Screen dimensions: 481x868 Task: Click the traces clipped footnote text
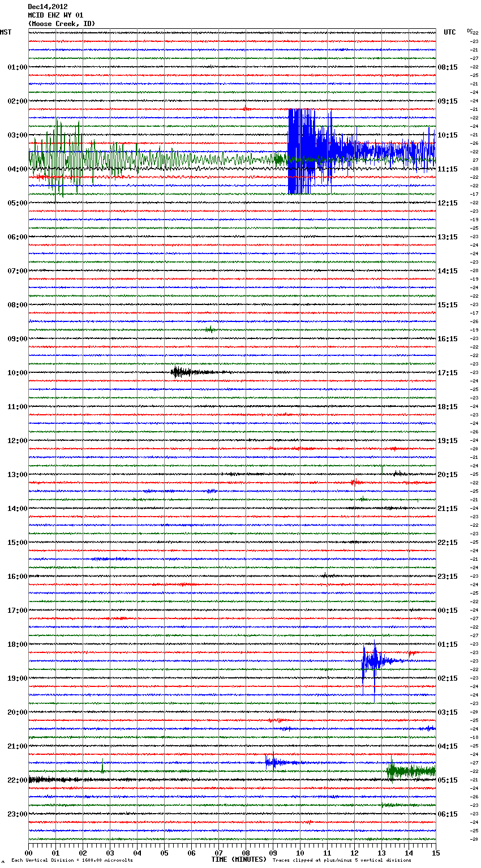[342, 861]
